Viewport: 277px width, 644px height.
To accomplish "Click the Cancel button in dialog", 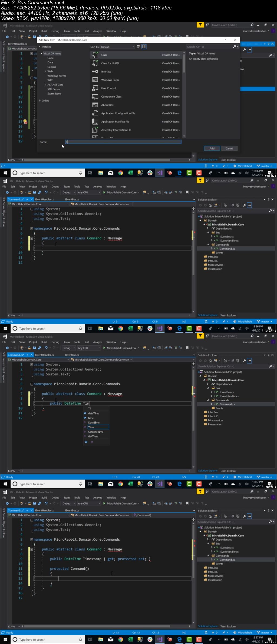I will (229, 148).
